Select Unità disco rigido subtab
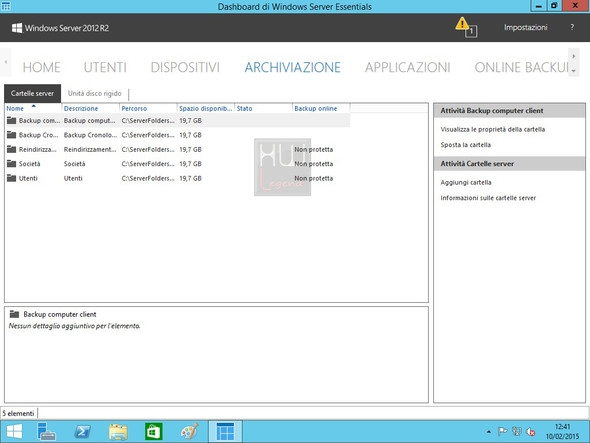 [x=94, y=93]
